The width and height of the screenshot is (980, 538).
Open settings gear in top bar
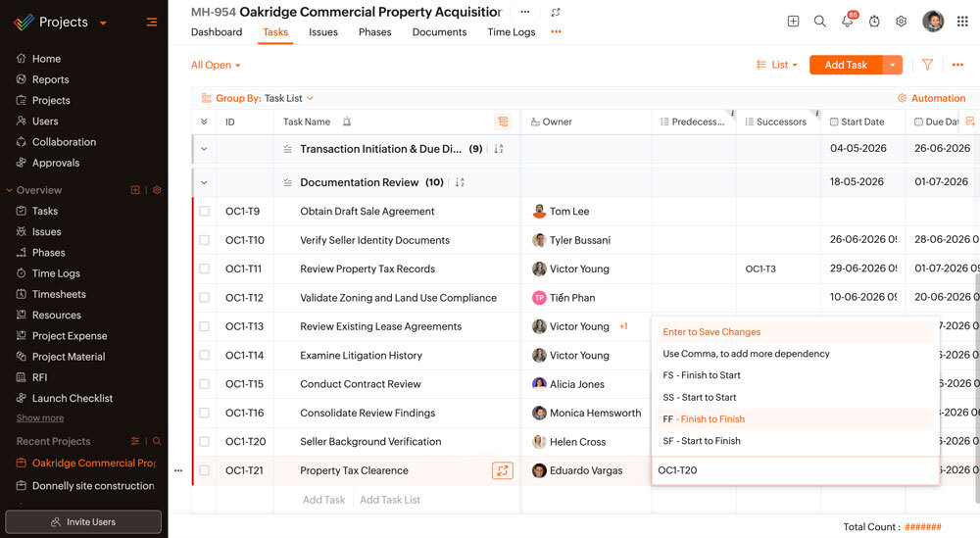click(x=902, y=22)
